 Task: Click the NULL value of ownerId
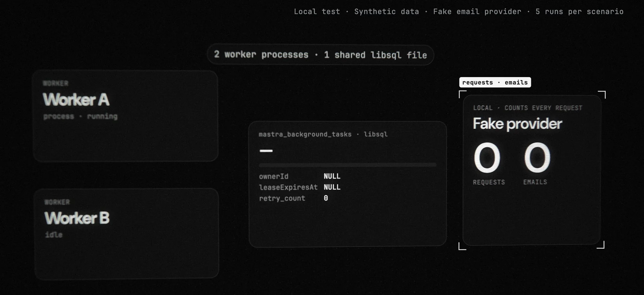coord(332,176)
